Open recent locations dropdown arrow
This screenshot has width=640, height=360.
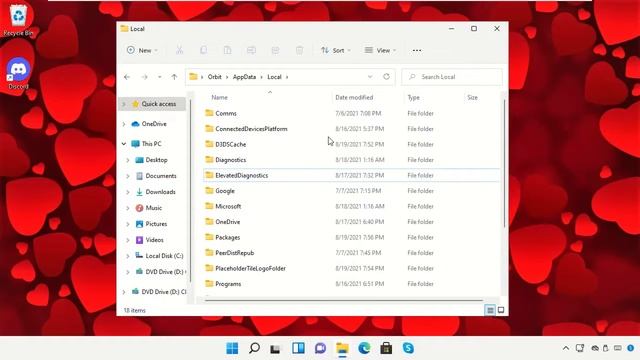160,77
